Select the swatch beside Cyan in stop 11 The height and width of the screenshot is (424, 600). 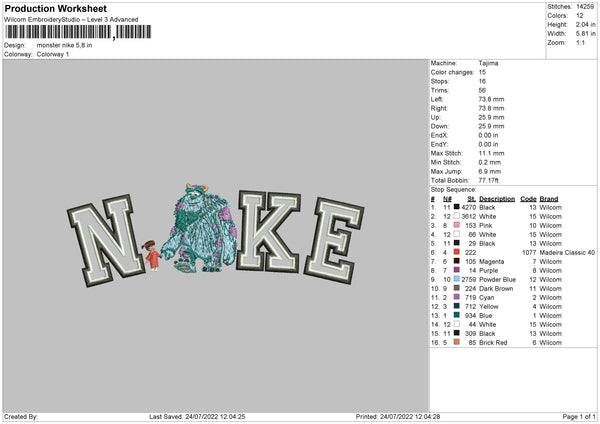pos(457,297)
